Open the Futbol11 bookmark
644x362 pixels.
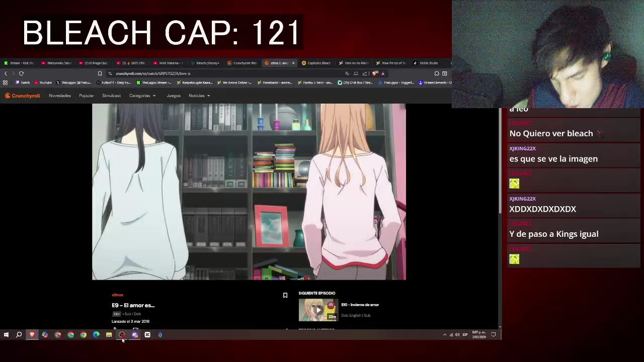[x=113, y=82]
